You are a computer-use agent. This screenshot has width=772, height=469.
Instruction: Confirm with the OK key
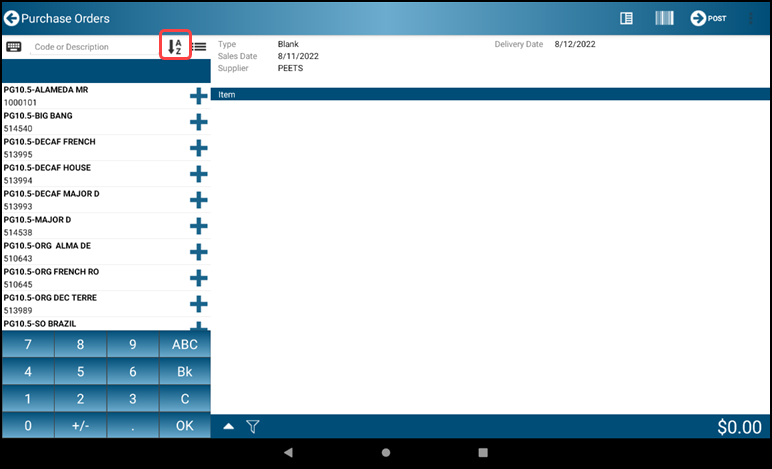coord(185,426)
